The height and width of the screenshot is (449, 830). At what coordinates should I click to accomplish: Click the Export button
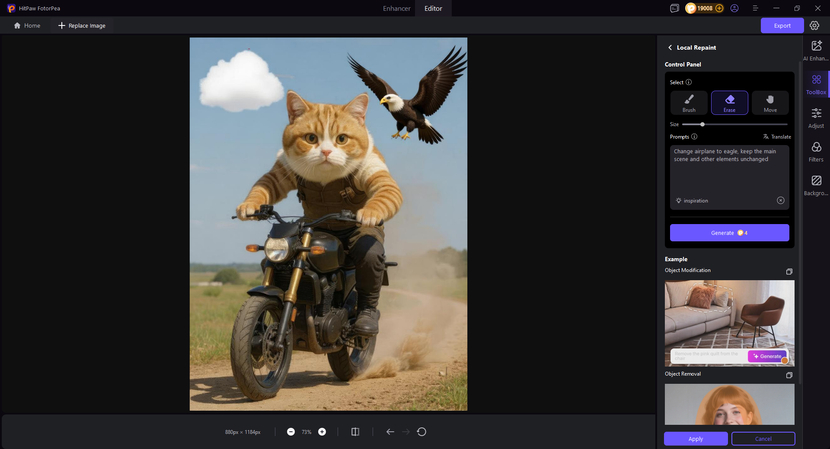tap(782, 25)
